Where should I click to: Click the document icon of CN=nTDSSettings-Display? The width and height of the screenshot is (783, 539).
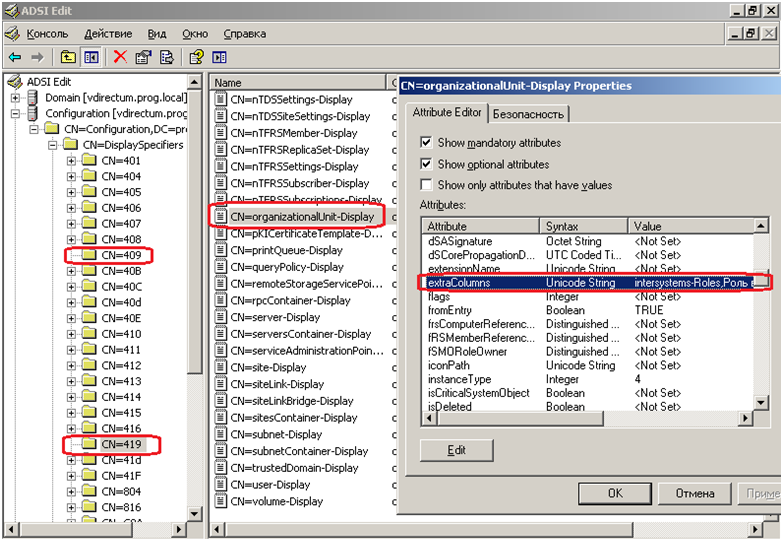click(x=220, y=99)
